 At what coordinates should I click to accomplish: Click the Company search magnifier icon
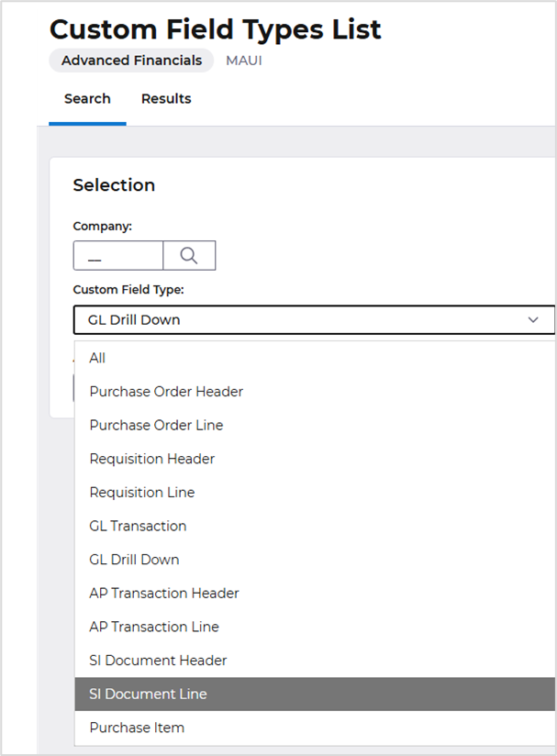(189, 256)
